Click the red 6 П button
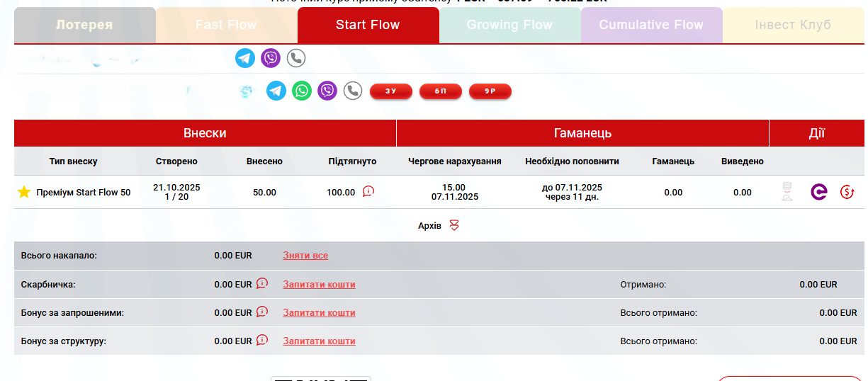 tap(441, 91)
